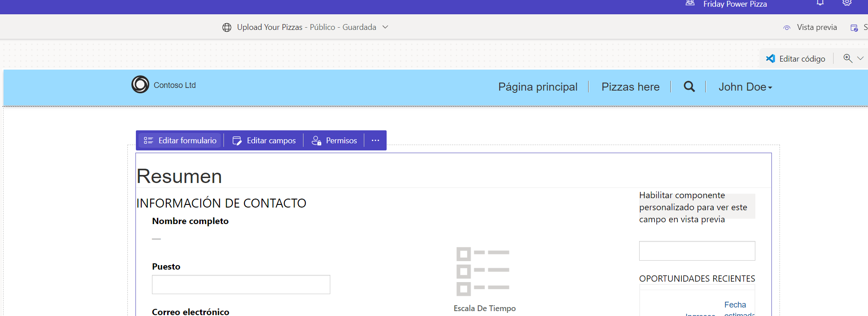Click the Resumen heading
Screen dimensions: 868x316
pos(179,176)
